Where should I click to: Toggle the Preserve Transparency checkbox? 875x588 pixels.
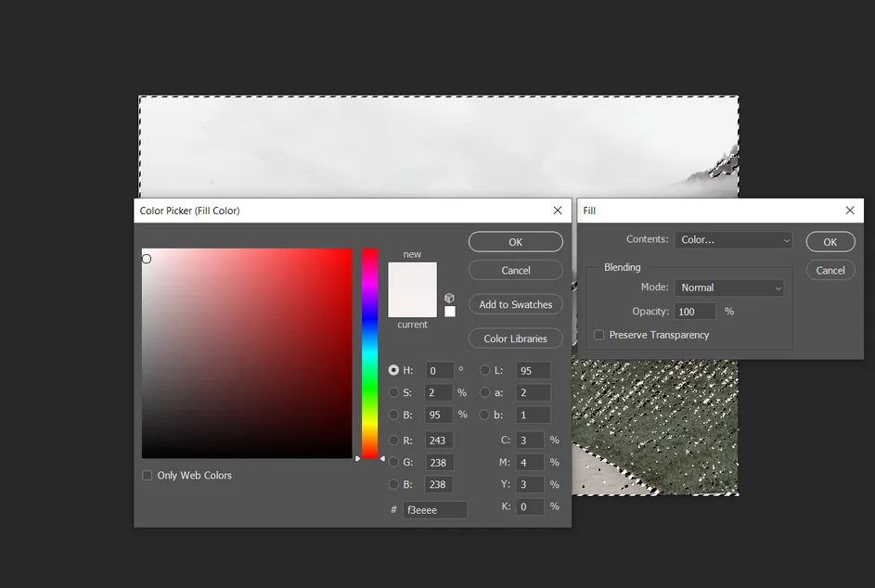(x=599, y=335)
